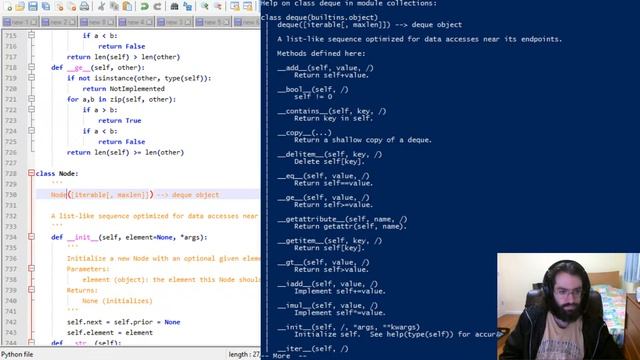Collapse the 'if a < b' fold at line 724
The image size is (640, 360).
[31, 131]
